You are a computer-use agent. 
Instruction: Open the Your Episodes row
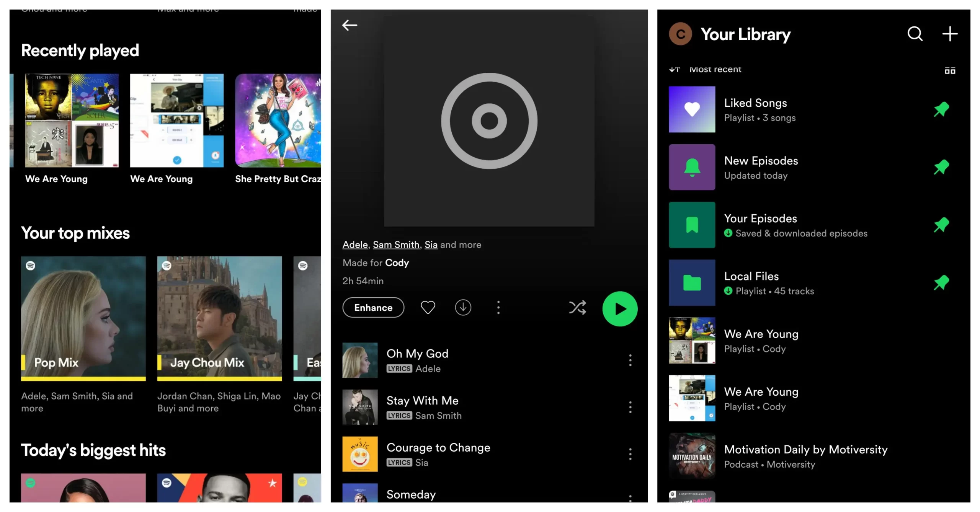(x=813, y=225)
